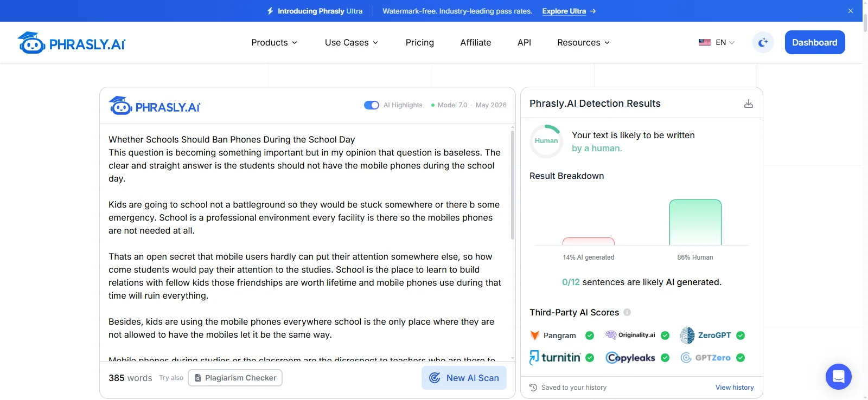Click the Copyleaks score logo
This screenshot has width=868, height=400.
(630, 358)
